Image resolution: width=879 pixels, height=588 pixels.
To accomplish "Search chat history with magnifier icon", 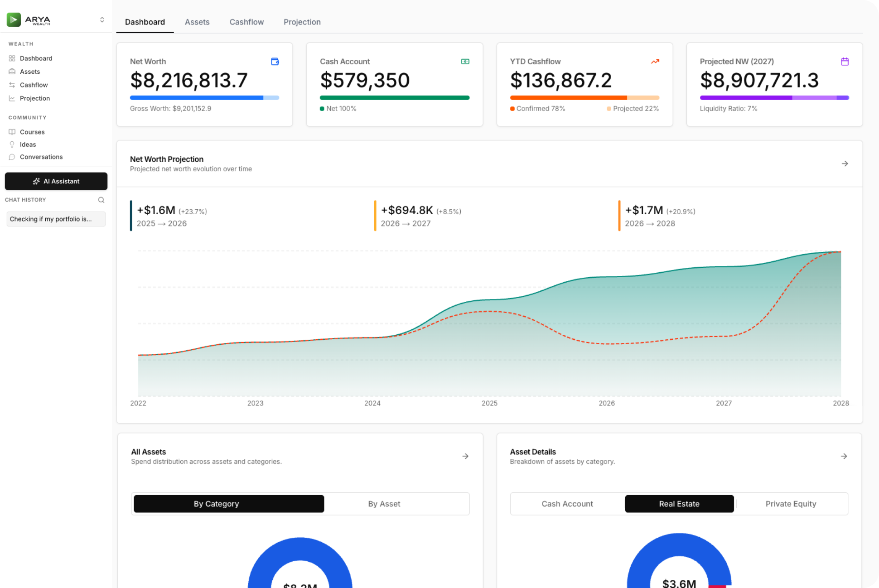I will [101, 200].
